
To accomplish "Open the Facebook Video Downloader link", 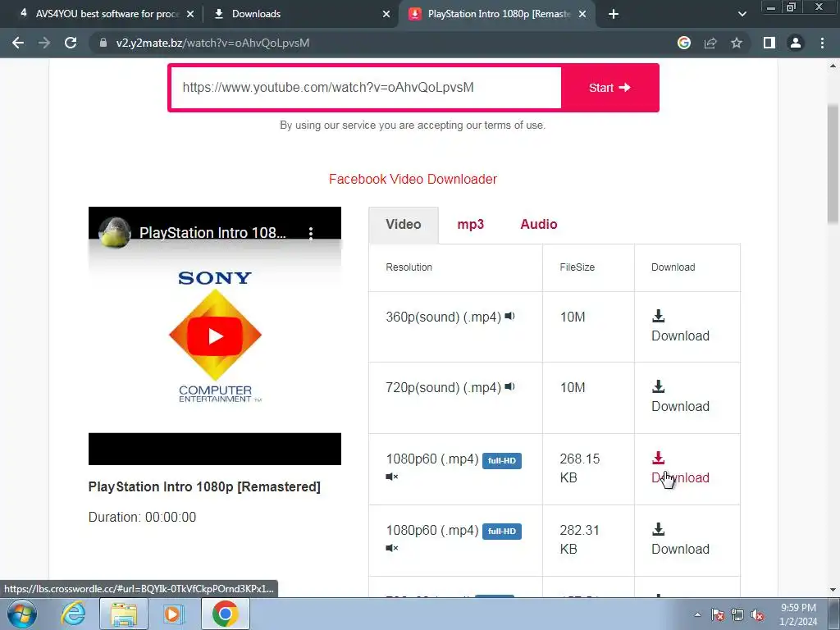I will tap(413, 179).
